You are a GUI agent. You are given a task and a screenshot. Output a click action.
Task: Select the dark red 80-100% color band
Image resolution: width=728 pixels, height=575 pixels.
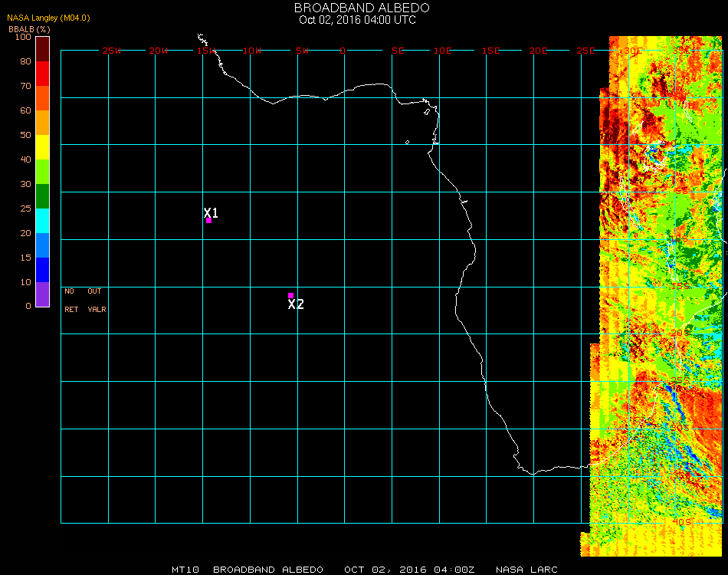(42, 49)
